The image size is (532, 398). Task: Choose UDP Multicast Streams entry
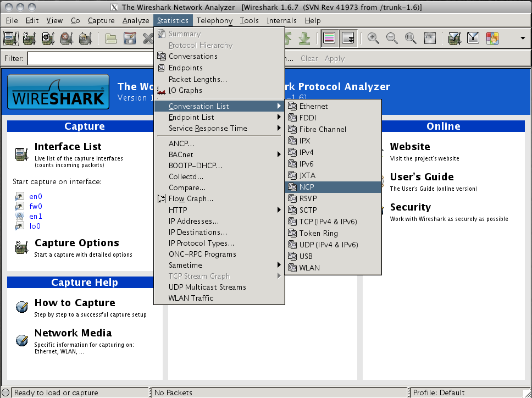pyautogui.click(x=219, y=287)
